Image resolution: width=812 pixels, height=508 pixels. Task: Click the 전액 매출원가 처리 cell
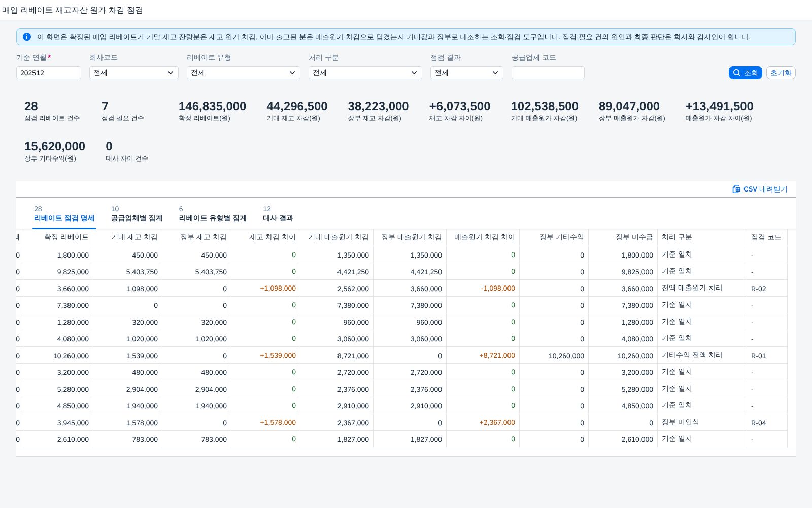[702, 288]
